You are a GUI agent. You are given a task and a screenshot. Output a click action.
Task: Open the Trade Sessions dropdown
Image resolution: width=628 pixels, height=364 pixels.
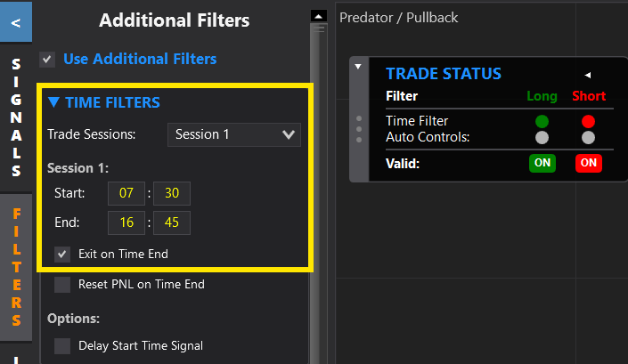click(x=234, y=134)
